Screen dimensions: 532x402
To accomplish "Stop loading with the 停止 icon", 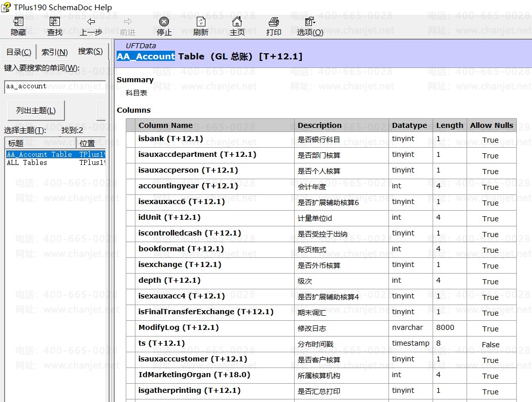I will 164,22.
